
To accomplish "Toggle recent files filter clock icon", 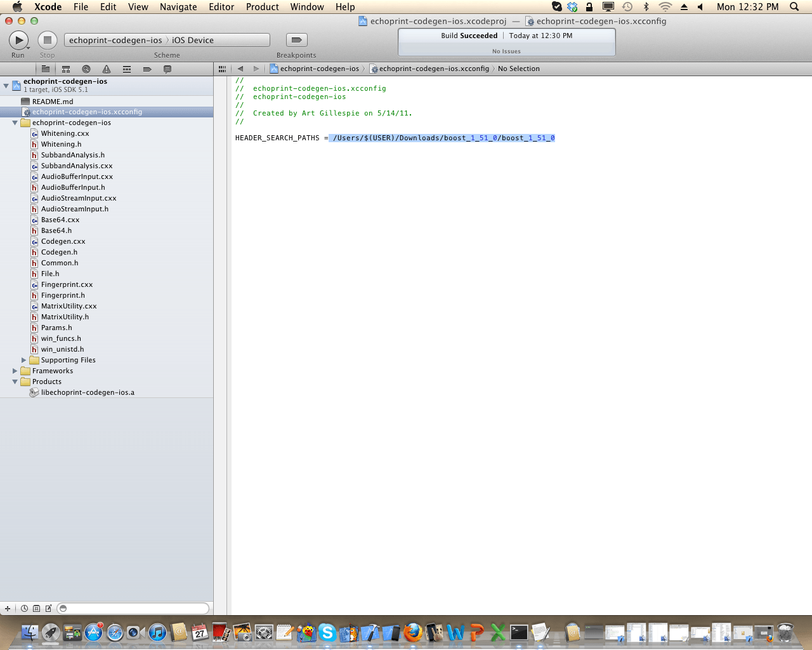I will coord(24,608).
